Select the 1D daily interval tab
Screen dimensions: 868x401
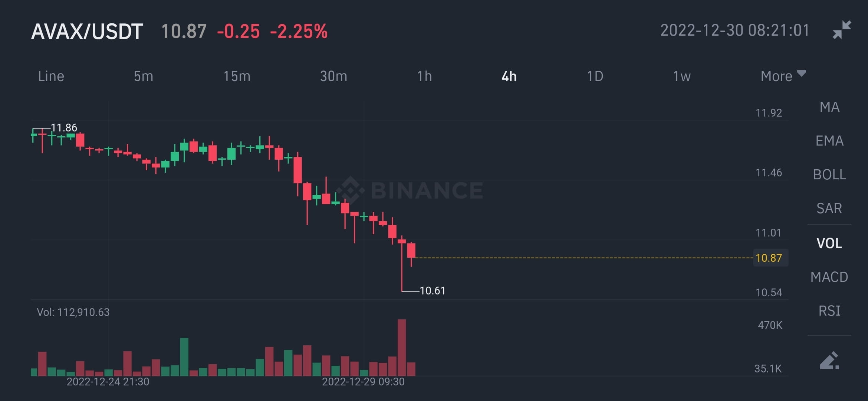[595, 76]
